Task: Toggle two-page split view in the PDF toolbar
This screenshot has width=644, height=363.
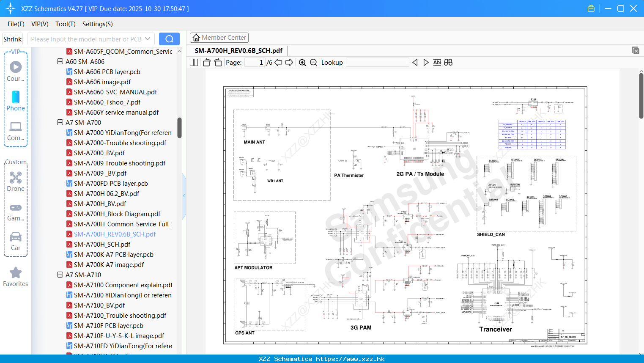Action: (x=194, y=63)
